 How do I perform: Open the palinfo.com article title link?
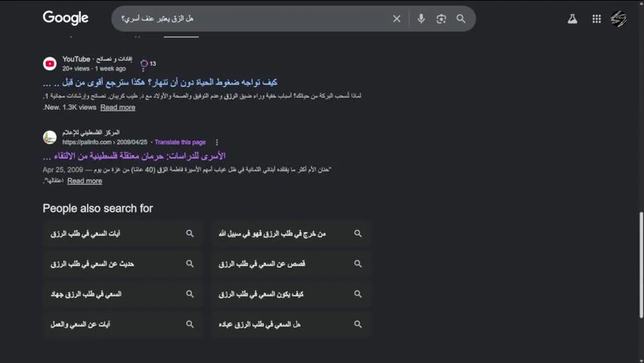pos(134,156)
